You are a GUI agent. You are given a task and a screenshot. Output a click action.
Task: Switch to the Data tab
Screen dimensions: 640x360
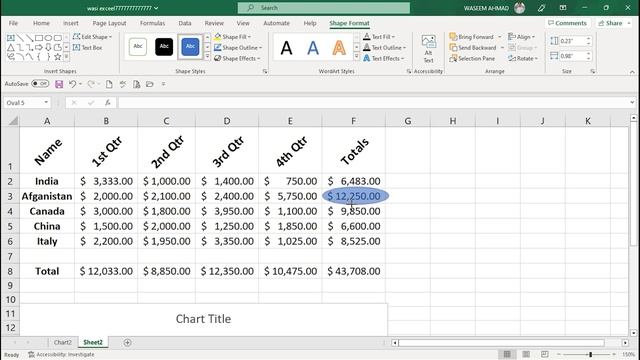[185, 23]
